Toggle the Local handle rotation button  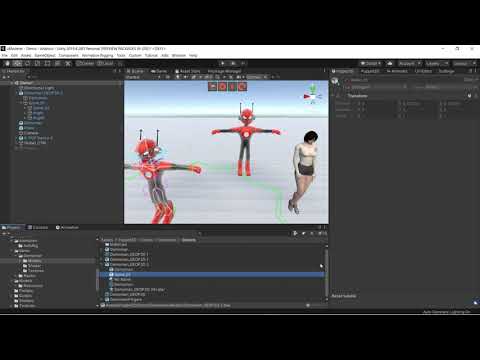[105, 63]
